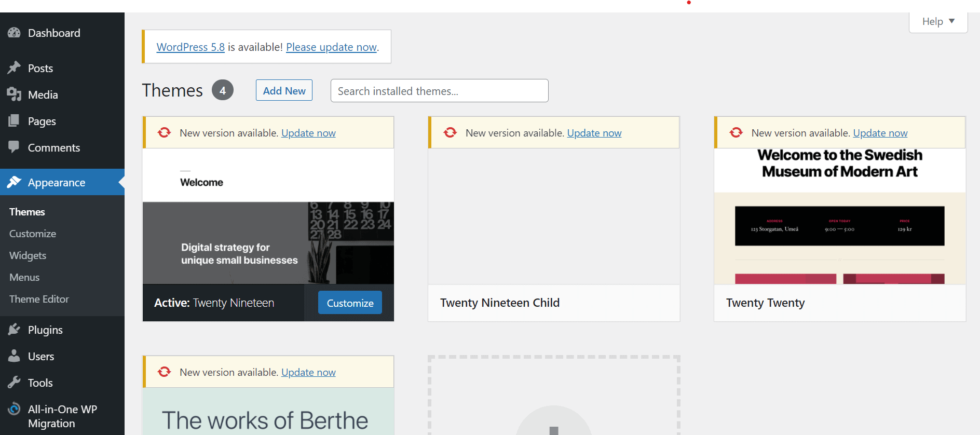The height and width of the screenshot is (435, 980).
Task: Focus the Search installed themes field
Action: click(x=440, y=91)
